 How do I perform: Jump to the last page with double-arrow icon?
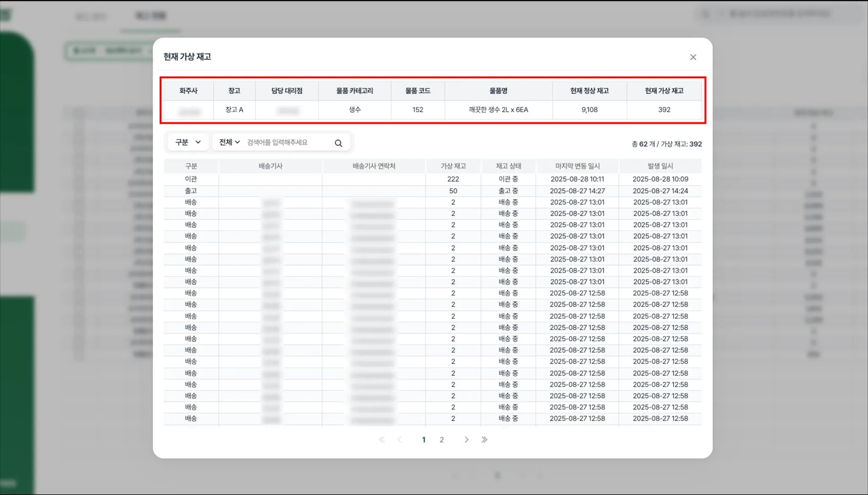(484, 440)
